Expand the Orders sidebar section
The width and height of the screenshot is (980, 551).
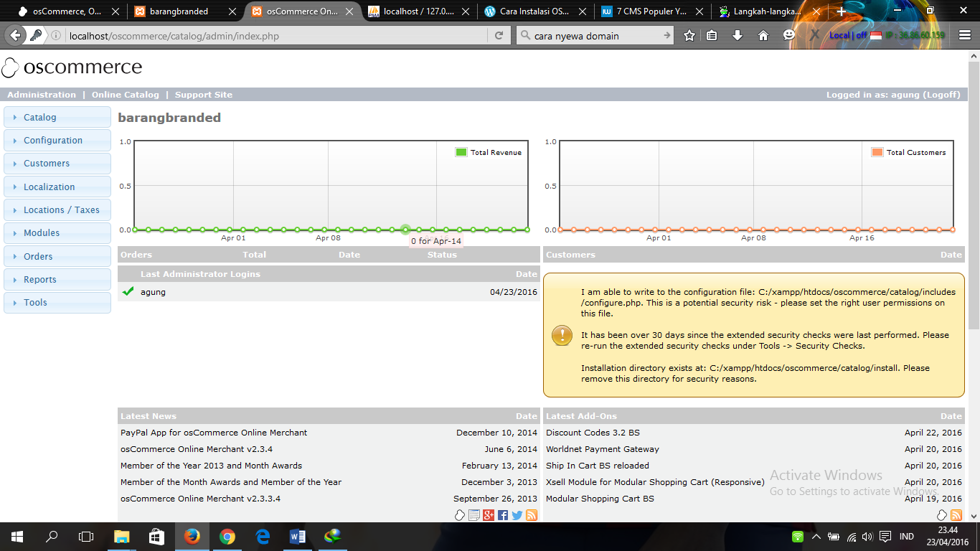tap(57, 256)
